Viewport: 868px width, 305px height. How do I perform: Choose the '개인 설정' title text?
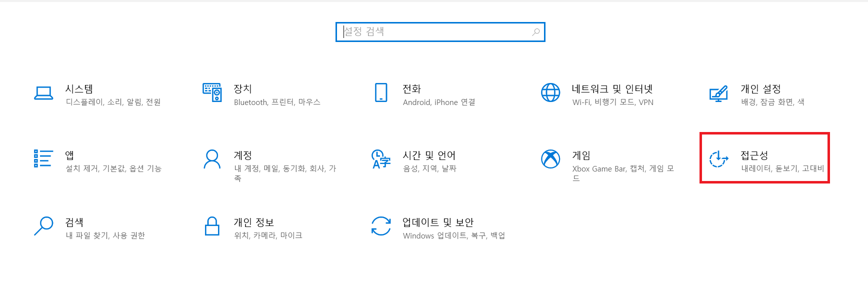[x=760, y=89]
